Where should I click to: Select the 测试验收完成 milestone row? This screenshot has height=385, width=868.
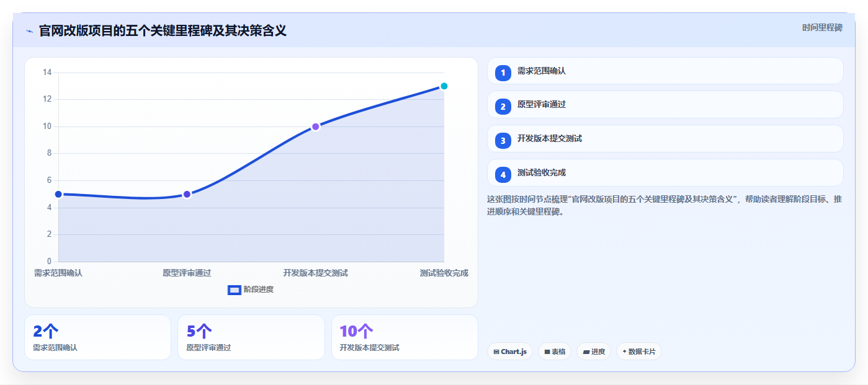pos(665,172)
